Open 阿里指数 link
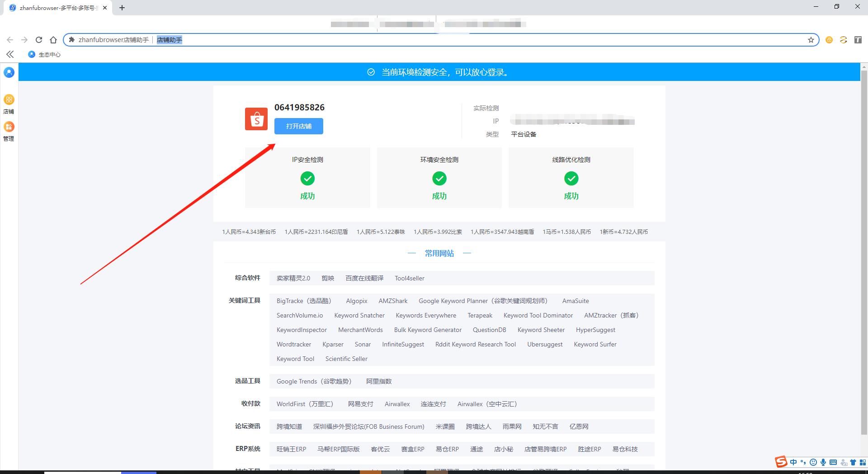The width and height of the screenshot is (868, 474). click(379, 381)
